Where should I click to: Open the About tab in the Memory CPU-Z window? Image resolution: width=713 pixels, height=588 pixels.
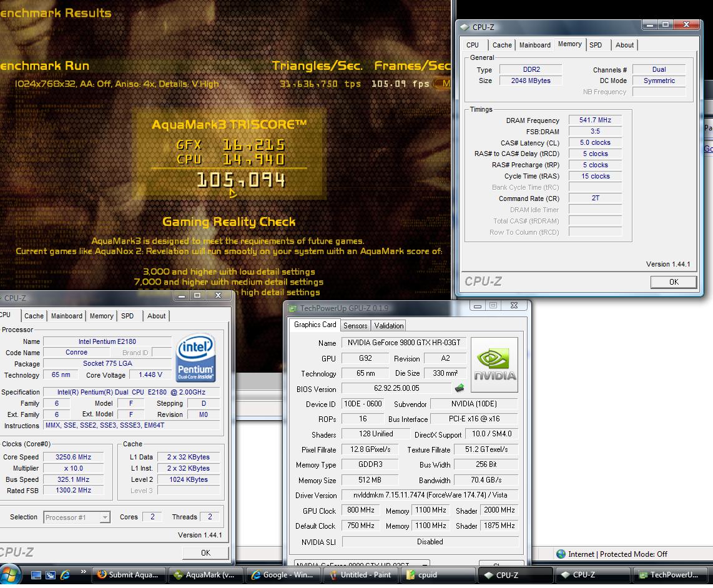pyautogui.click(x=624, y=45)
